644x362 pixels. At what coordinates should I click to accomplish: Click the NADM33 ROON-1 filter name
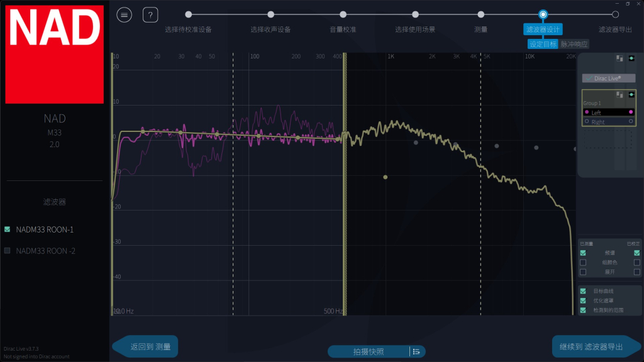coord(45,229)
